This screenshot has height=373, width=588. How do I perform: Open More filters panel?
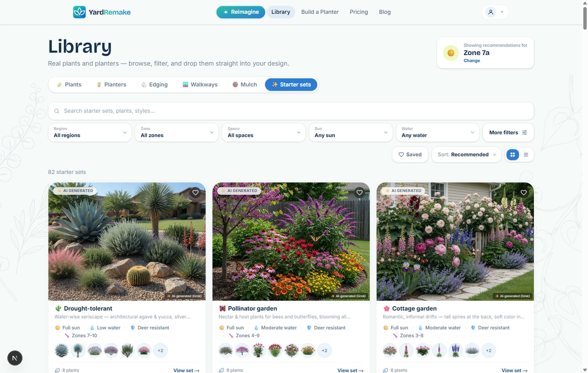[x=508, y=132]
